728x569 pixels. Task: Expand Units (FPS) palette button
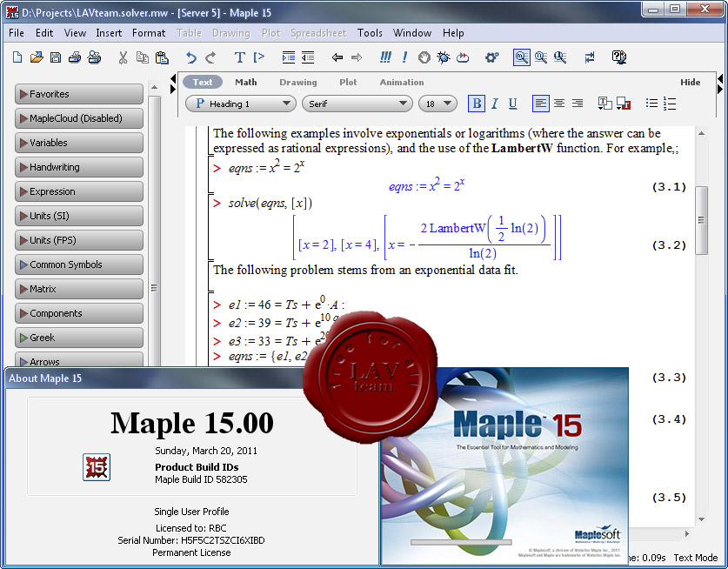(79, 241)
